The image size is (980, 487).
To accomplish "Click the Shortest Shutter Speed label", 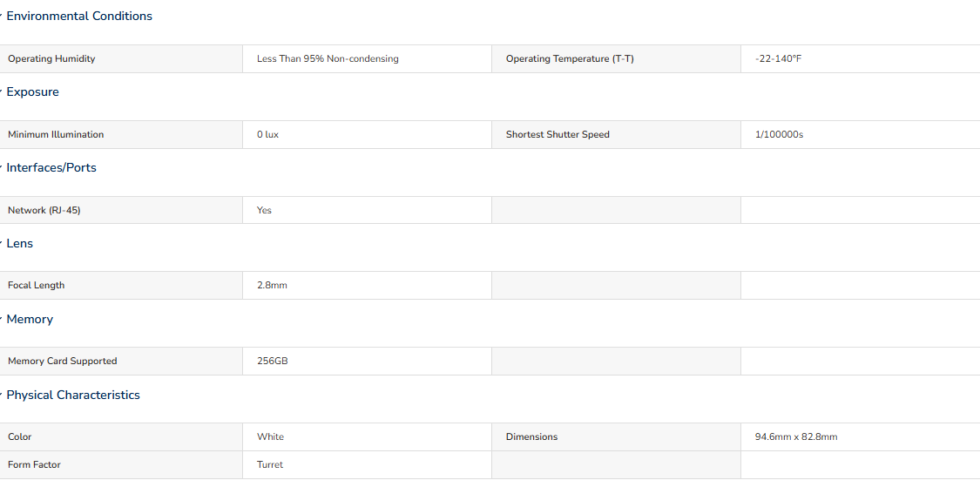I will tap(558, 134).
